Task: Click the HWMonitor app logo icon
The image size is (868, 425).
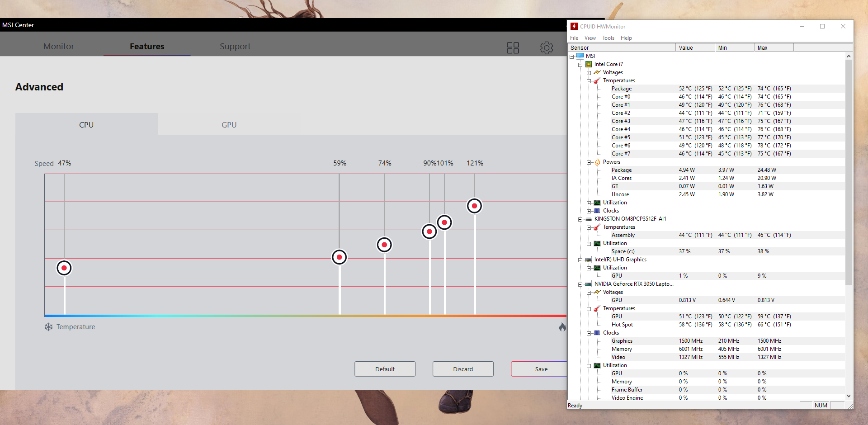Action: (574, 26)
